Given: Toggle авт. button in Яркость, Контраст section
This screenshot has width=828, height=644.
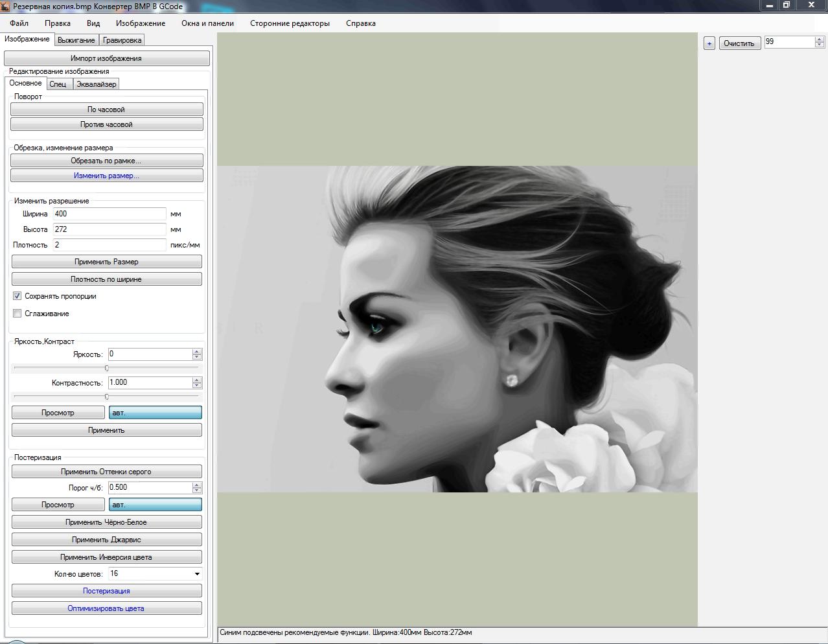Looking at the screenshot, I should coord(155,413).
